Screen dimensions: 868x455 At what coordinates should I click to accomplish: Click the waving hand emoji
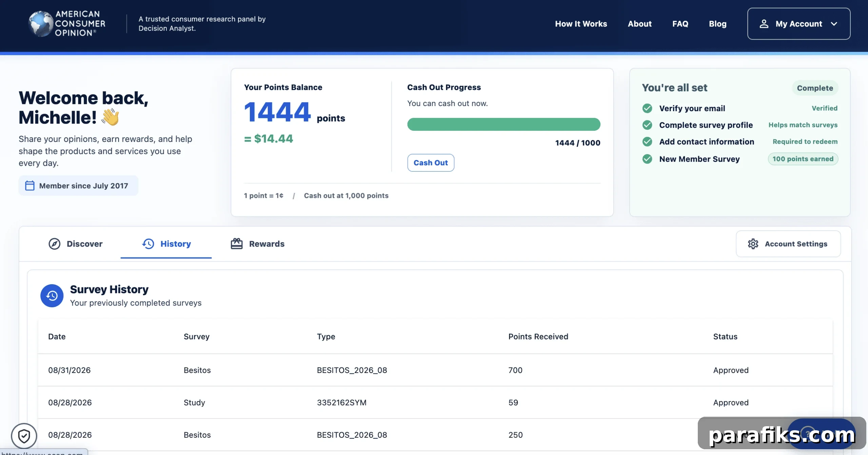coord(111,117)
